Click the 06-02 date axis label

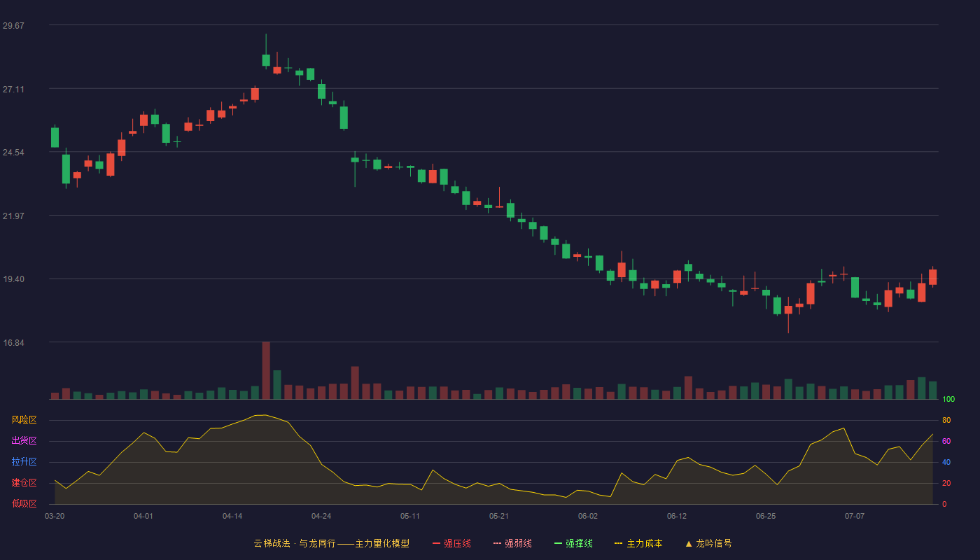pyautogui.click(x=588, y=516)
